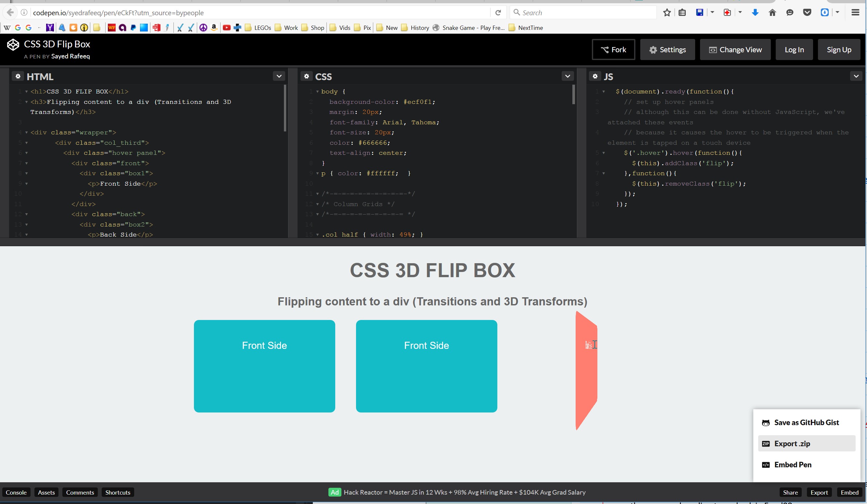
Task: Open the Firefox hamburger menu
Action: [855, 13]
